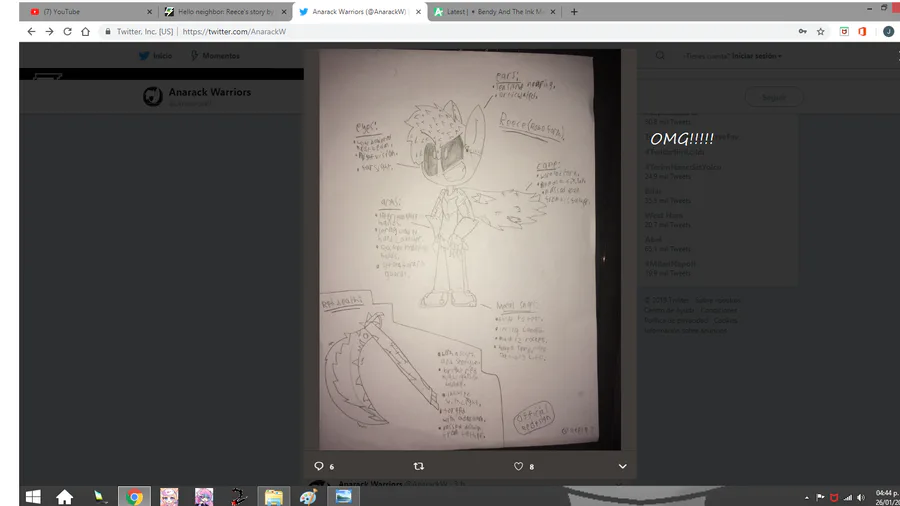Expand the tweet options chevron
This screenshot has height=506, width=900.
[622, 466]
